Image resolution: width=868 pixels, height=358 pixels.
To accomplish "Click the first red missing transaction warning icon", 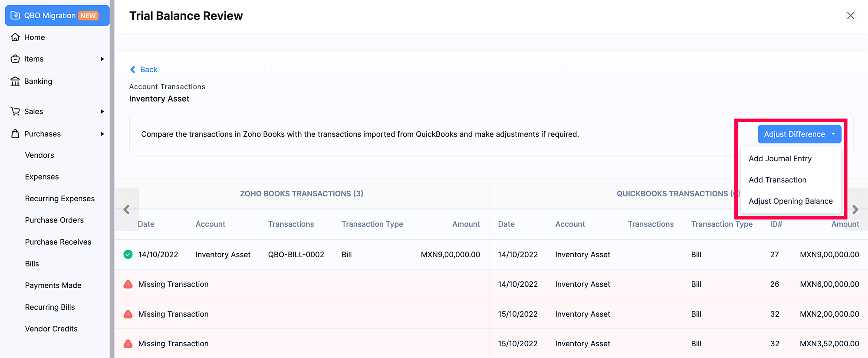I will pos(128,285).
